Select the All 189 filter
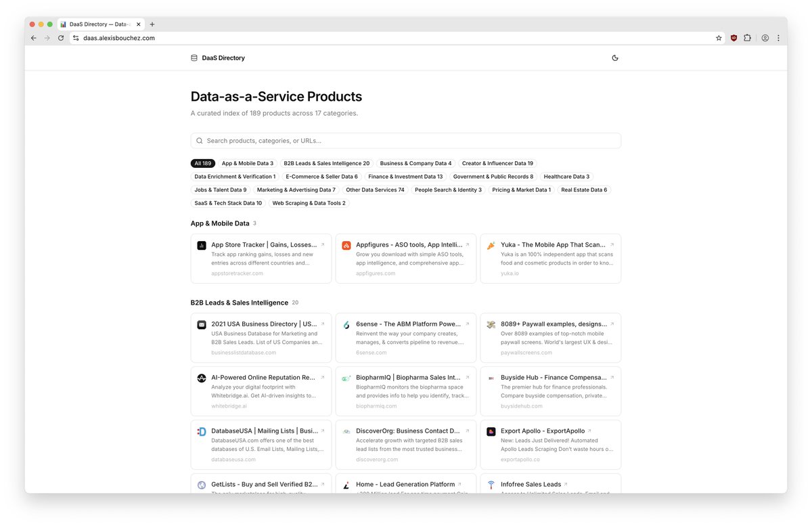Screen dimensions: 812x526 pos(203,163)
